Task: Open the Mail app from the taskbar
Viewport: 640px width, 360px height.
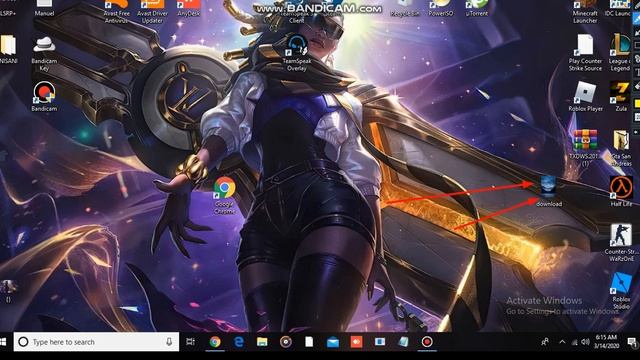Action: [x=333, y=342]
